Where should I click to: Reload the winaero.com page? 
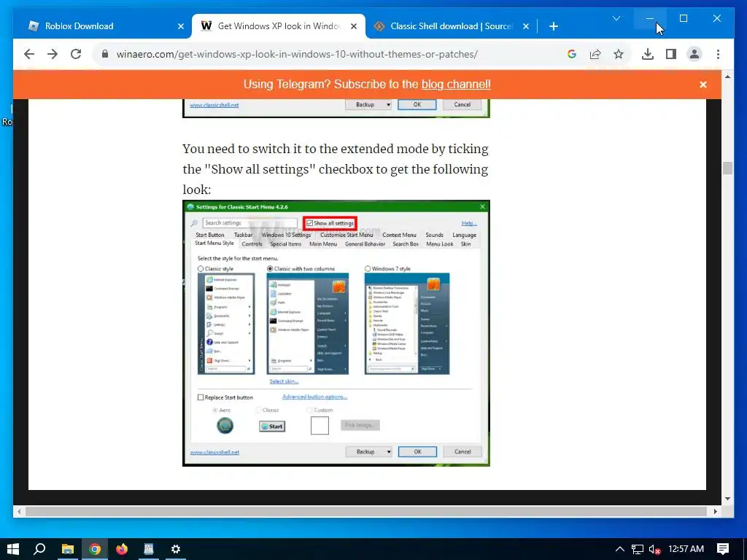(x=76, y=54)
